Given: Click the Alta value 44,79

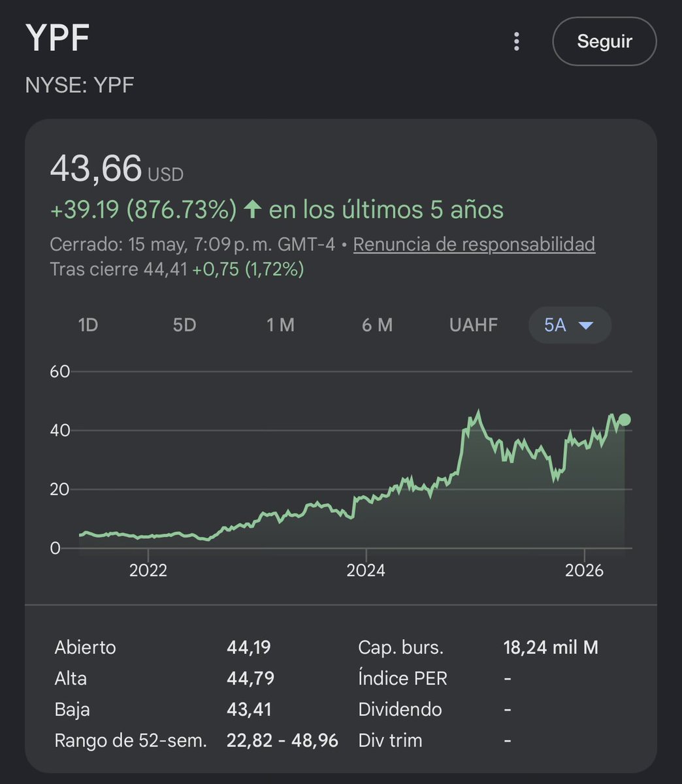Looking at the screenshot, I should (x=250, y=678).
